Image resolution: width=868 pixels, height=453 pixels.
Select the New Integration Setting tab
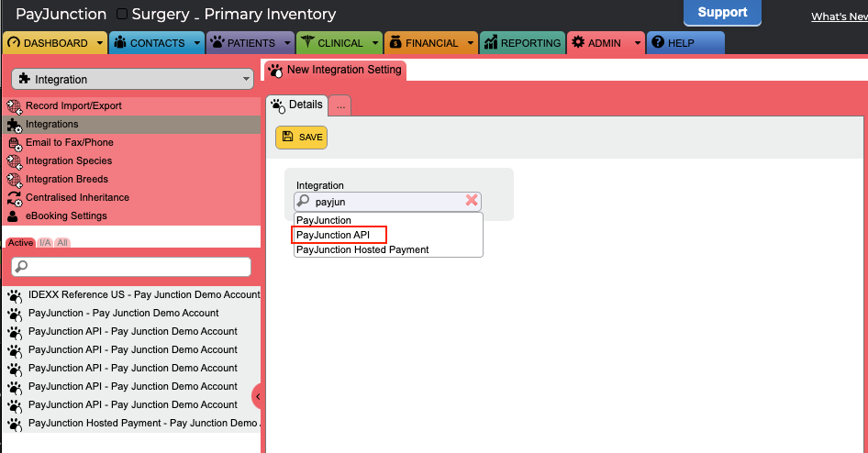point(336,71)
